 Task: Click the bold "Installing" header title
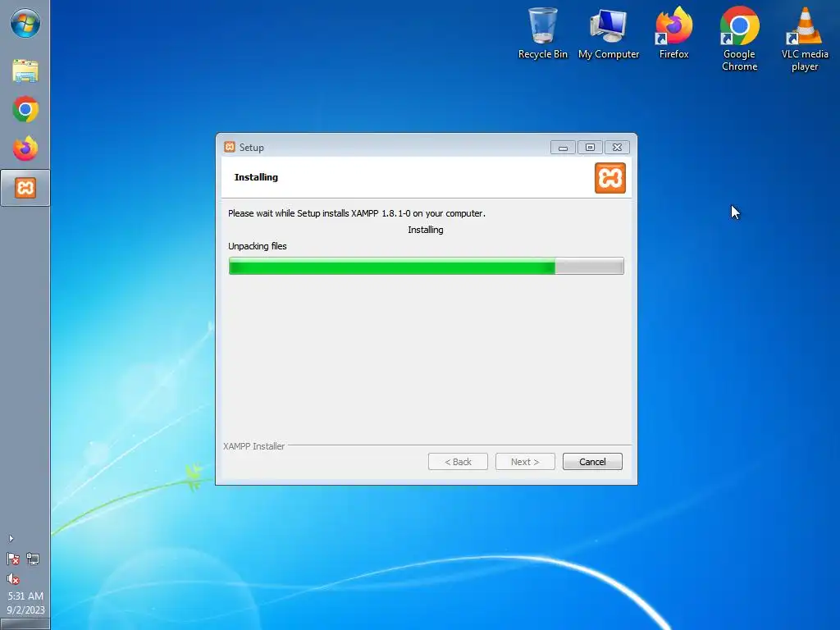pyautogui.click(x=256, y=177)
